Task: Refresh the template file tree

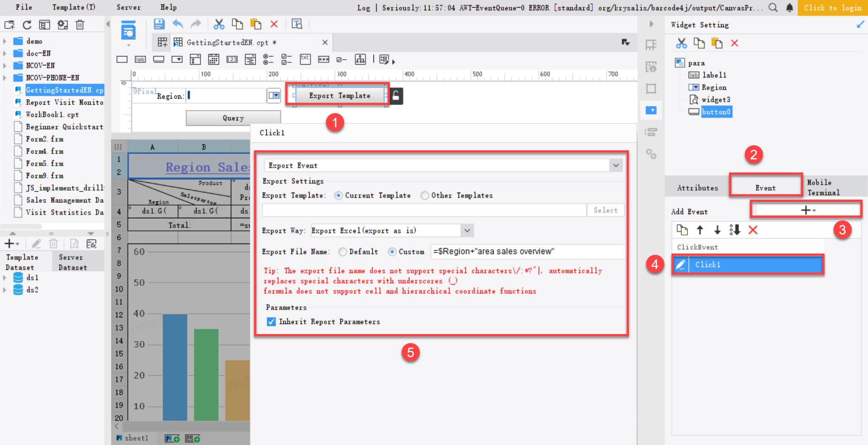Action: click(27, 25)
